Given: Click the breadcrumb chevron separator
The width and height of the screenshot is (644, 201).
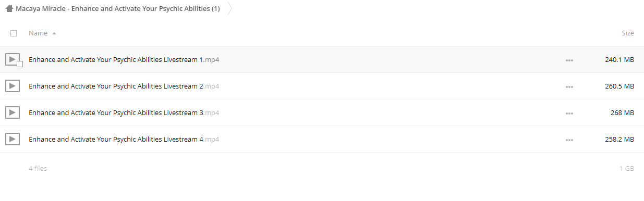Looking at the screenshot, I should point(230,9).
